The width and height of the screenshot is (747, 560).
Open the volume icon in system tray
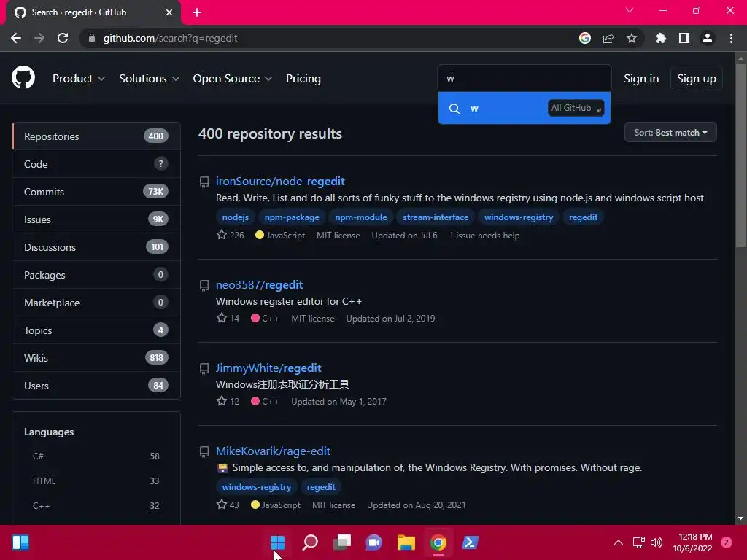pyautogui.click(x=657, y=542)
